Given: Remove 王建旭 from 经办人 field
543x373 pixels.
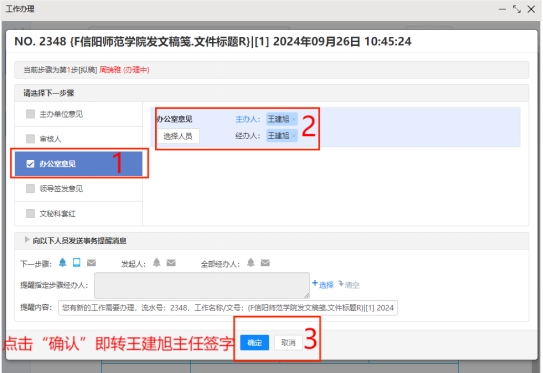Looking at the screenshot, I should click(x=294, y=136).
